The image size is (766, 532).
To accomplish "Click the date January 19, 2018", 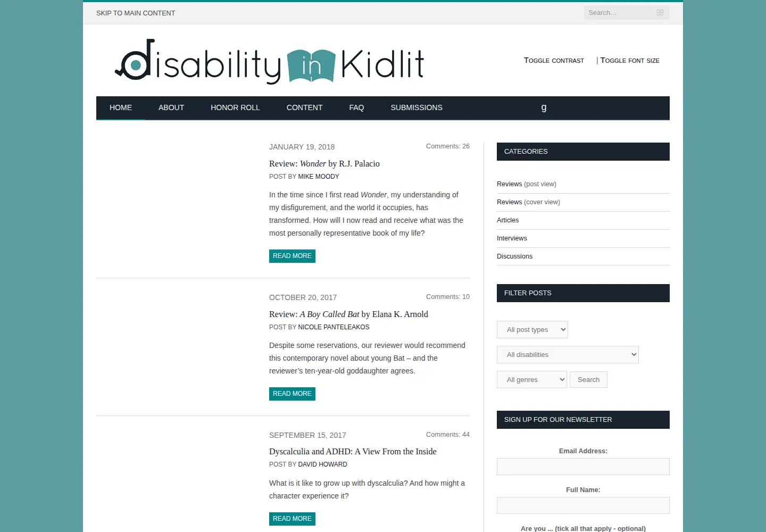I will (302, 147).
